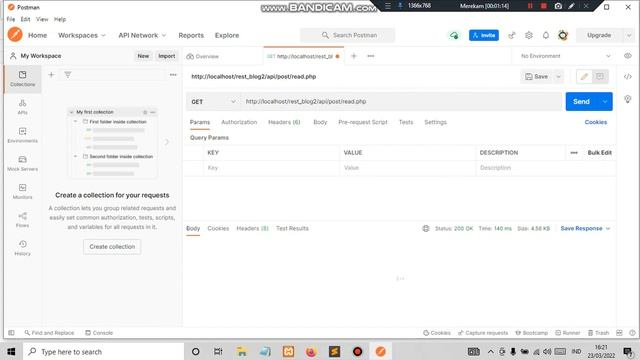Open the APIs sidebar panel
Viewport: 640px width, 360px height.
click(x=22, y=107)
